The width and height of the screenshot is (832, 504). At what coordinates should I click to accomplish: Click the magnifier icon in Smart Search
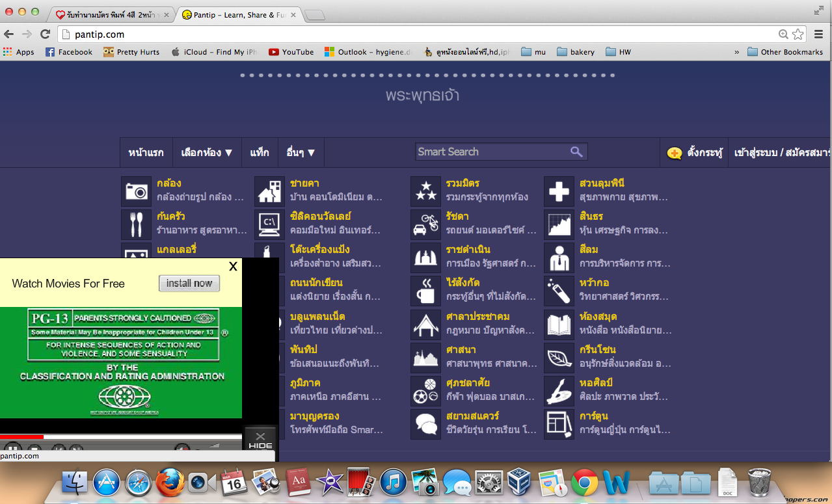576,152
